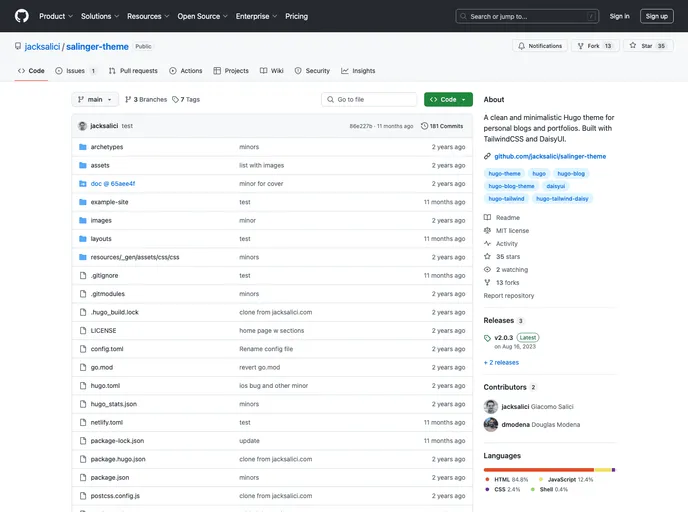Click the eye icon next to 2 watching
688x512 pixels.
pyautogui.click(x=487, y=269)
